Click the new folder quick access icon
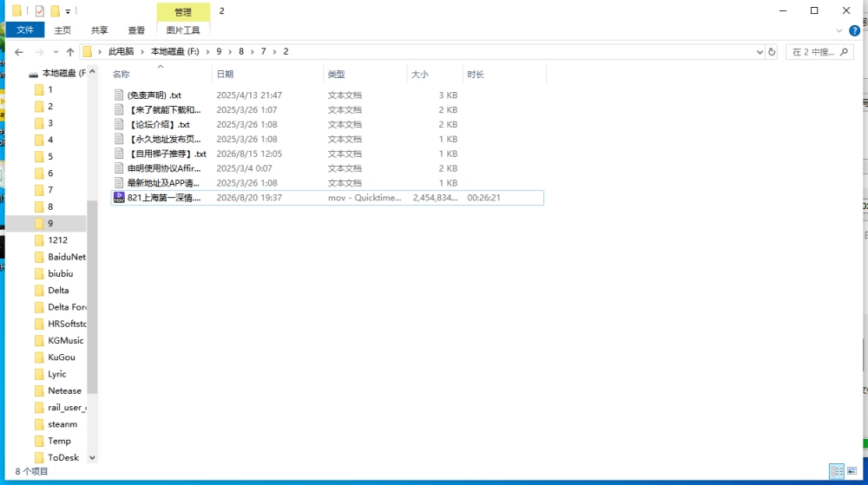Image resolution: width=868 pixels, height=485 pixels. (55, 11)
